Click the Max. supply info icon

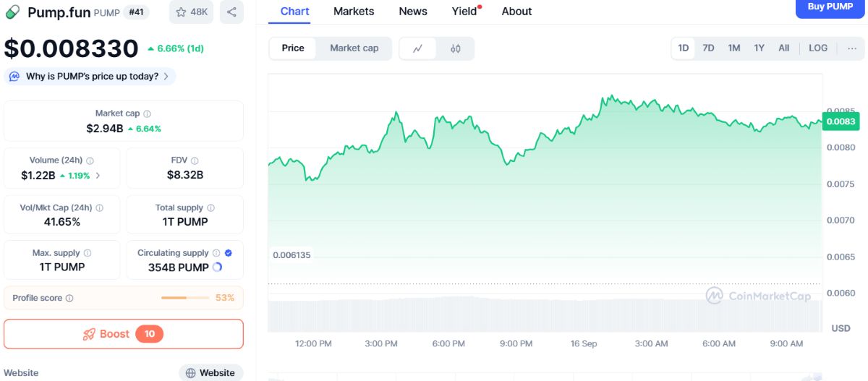pos(88,253)
